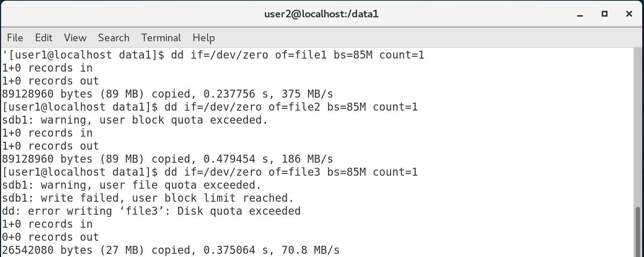Open the Terminal menu
The height and width of the screenshot is (257, 644).
point(161,38)
